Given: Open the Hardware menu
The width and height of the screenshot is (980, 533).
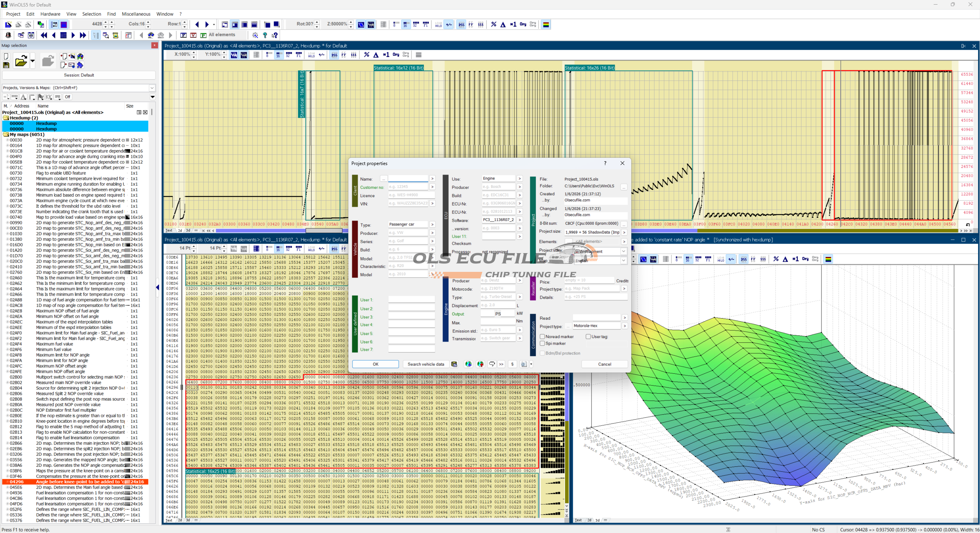Looking at the screenshot, I should click(50, 14).
